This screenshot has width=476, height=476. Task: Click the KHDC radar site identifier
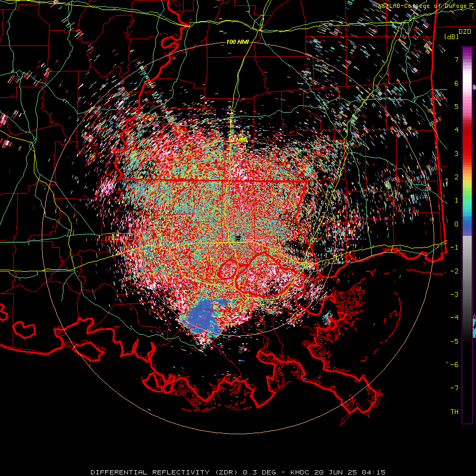click(299, 472)
